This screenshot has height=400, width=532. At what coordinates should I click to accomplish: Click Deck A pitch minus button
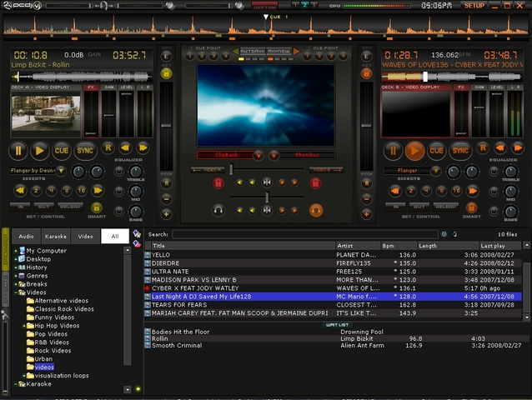click(x=166, y=199)
